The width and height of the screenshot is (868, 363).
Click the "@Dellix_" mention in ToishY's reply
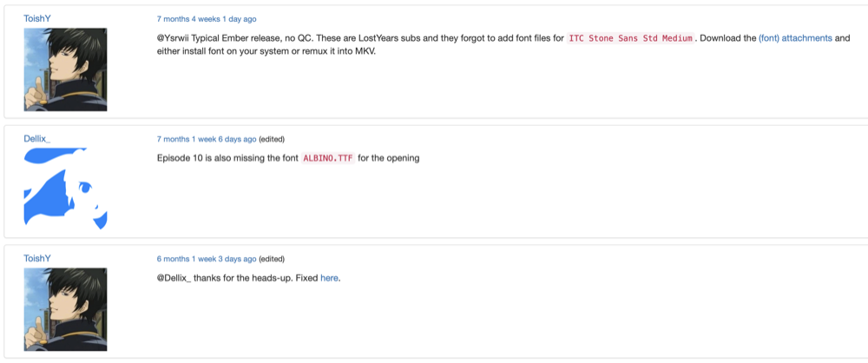pyautogui.click(x=174, y=278)
